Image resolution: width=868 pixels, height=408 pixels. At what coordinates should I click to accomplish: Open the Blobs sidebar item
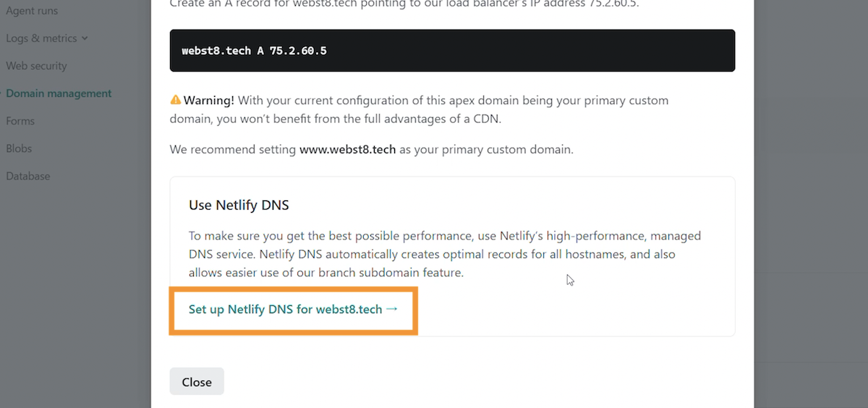[x=19, y=148]
